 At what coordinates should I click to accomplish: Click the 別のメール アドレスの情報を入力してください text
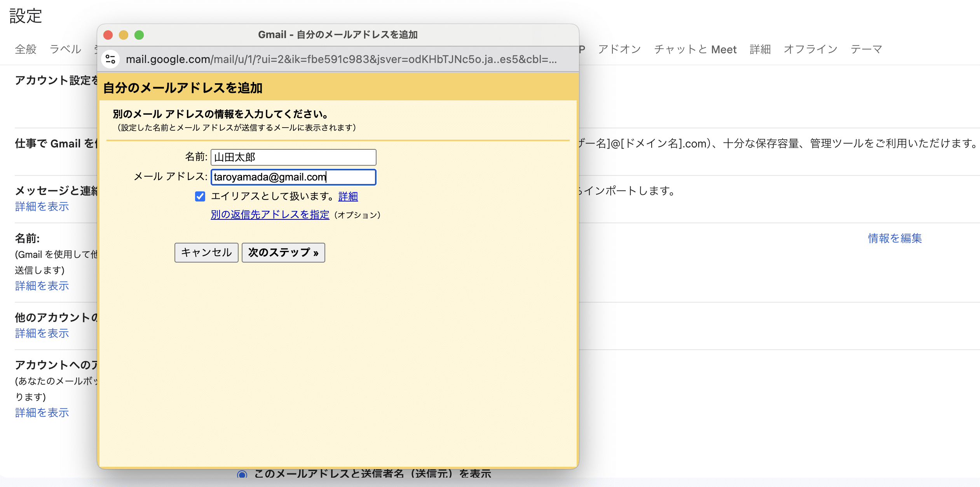click(221, 114)
